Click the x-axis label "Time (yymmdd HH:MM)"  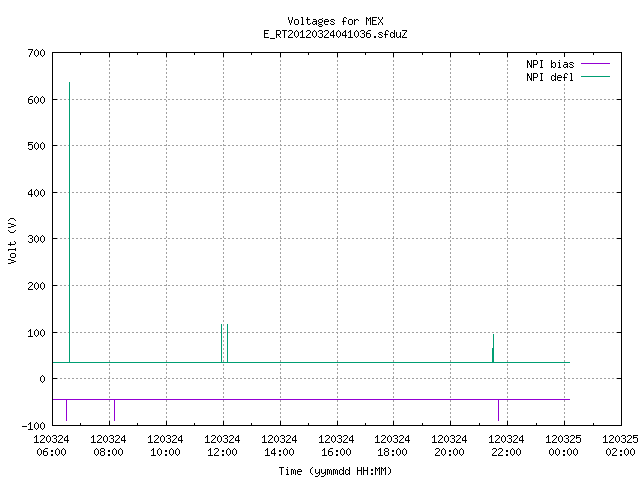click(x=335, y=471)
